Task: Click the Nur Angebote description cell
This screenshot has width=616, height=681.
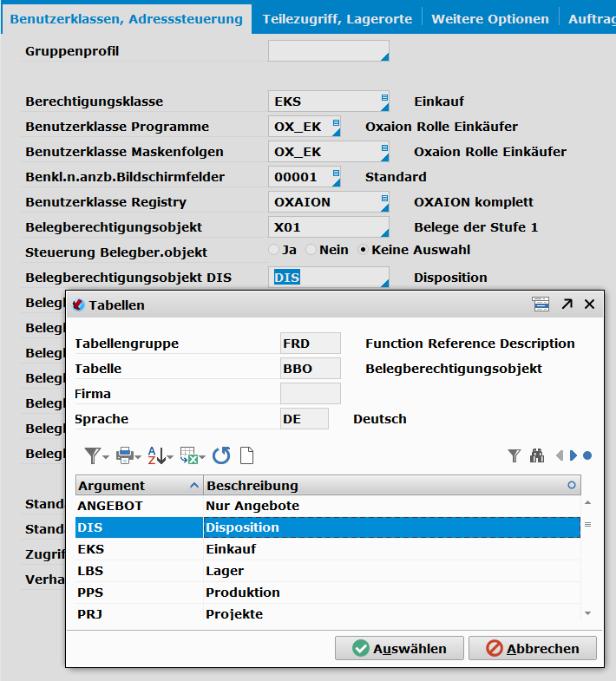Action: 392,506
